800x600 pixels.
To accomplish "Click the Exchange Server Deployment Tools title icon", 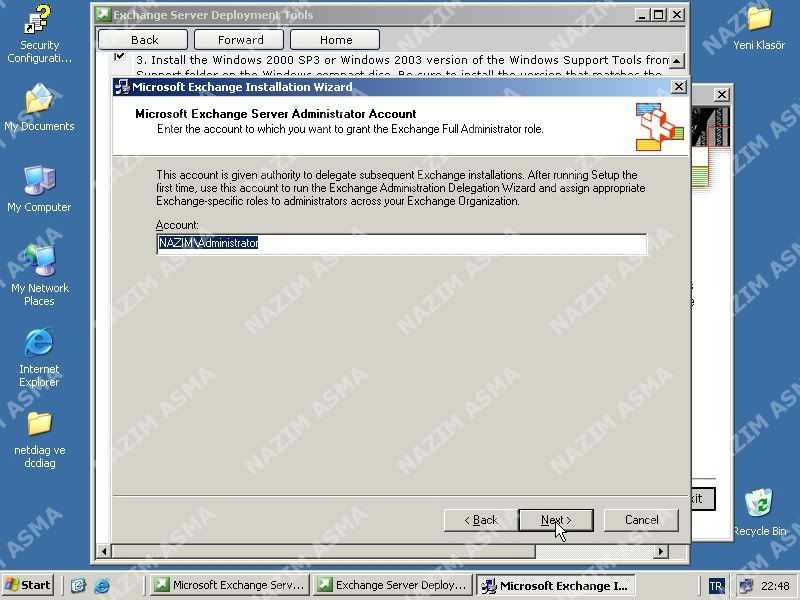I will 104,14.
